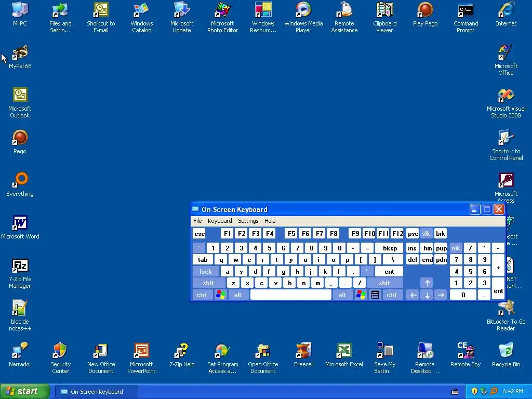Click the tab key
The height and width of the screenshot is (399, 532).
(x=203, y=260)
